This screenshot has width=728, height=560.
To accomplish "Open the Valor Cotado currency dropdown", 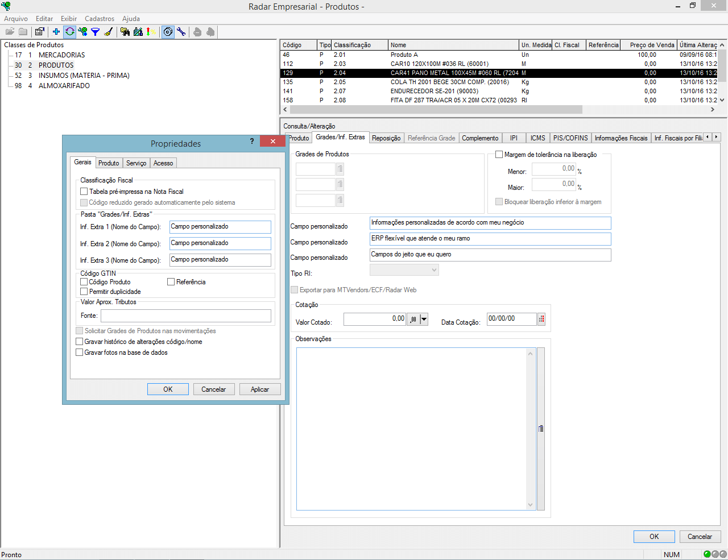I will click(424, 319).
